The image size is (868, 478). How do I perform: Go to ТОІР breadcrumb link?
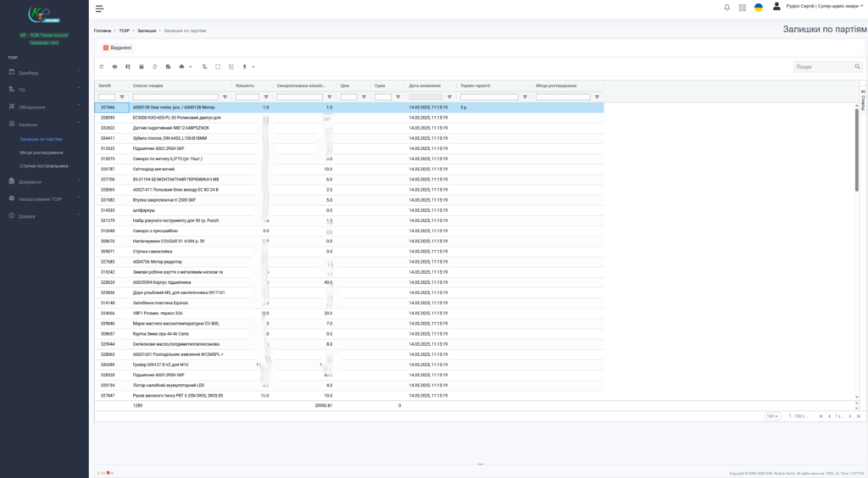[x=125, y=31]
